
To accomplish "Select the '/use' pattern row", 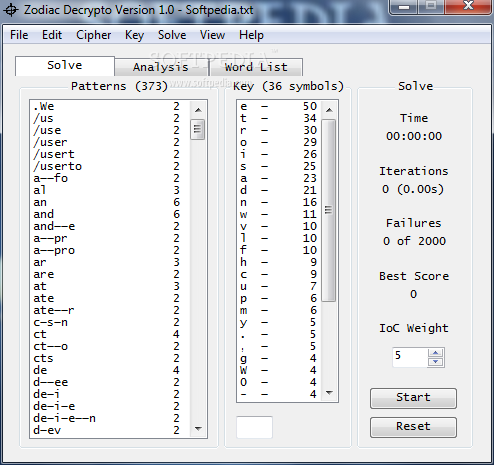I will [110, 130].
